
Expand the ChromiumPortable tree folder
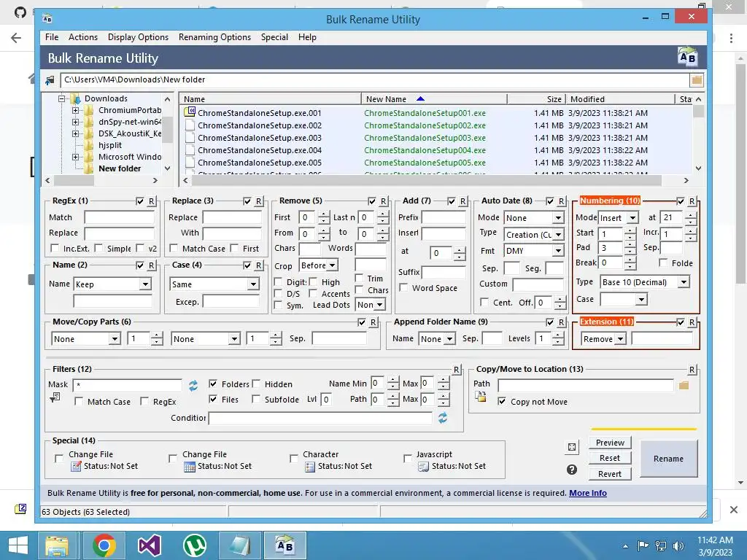[x=75, y=111]
